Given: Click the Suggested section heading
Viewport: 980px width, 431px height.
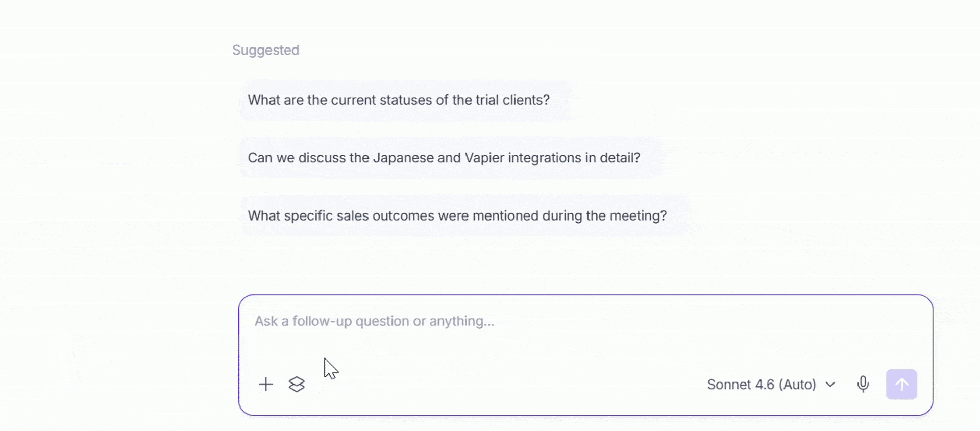Looking at the screenshot, I should (265, 50).
